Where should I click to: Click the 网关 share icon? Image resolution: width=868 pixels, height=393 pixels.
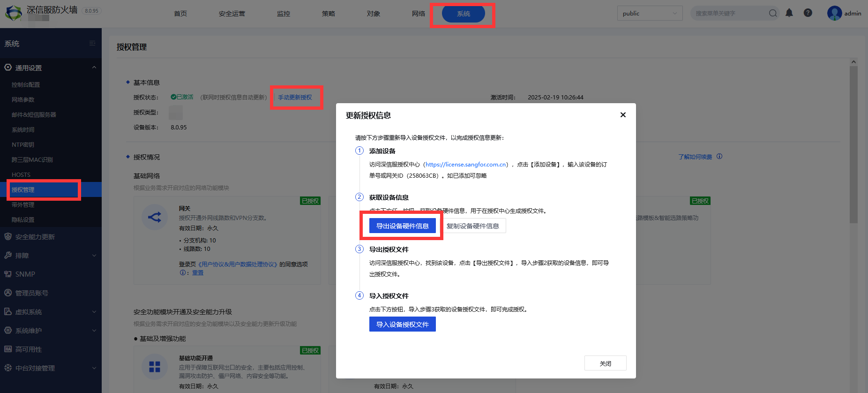coord(155,217)
